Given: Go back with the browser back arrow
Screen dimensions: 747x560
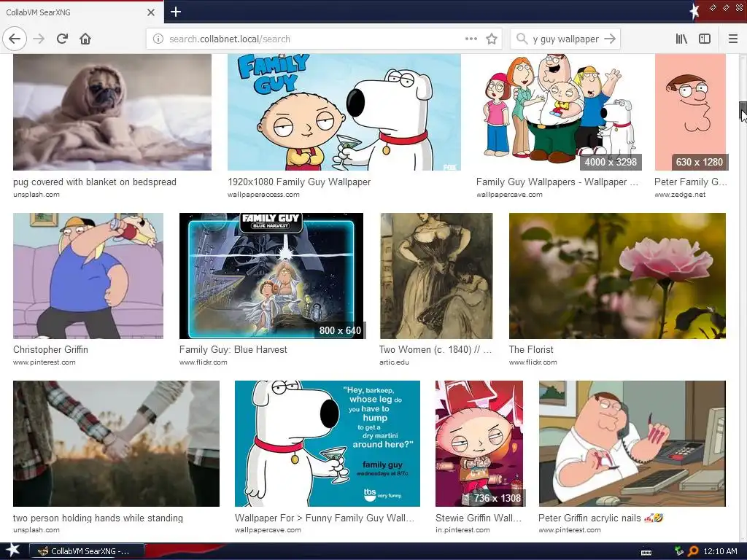Looking at the screenshot, I should [15, 39].
